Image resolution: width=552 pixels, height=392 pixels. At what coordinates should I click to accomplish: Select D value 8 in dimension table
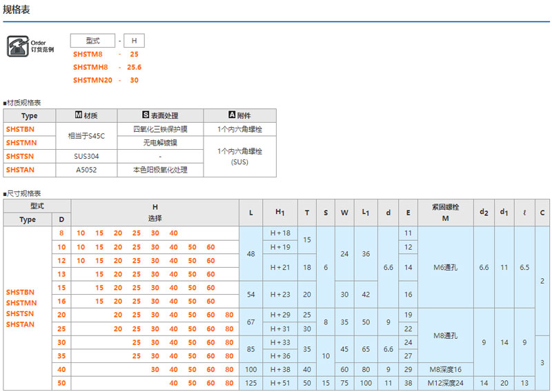tap(61, 233)
